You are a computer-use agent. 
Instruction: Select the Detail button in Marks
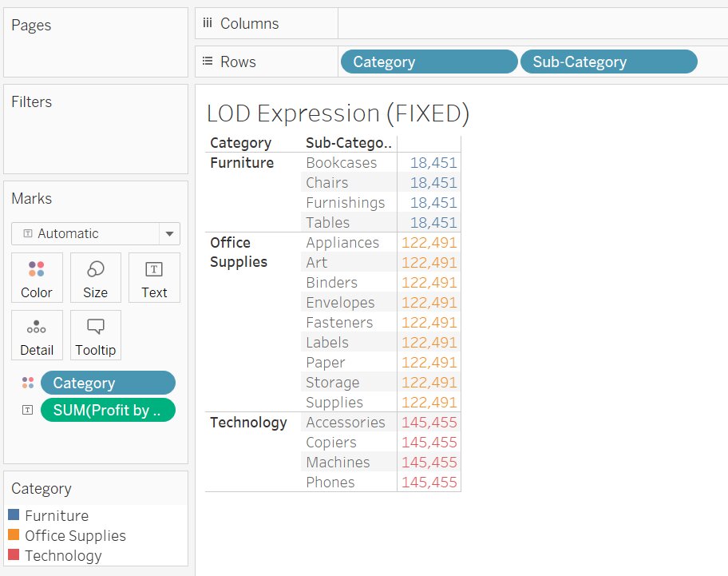[x=37, y=335]
